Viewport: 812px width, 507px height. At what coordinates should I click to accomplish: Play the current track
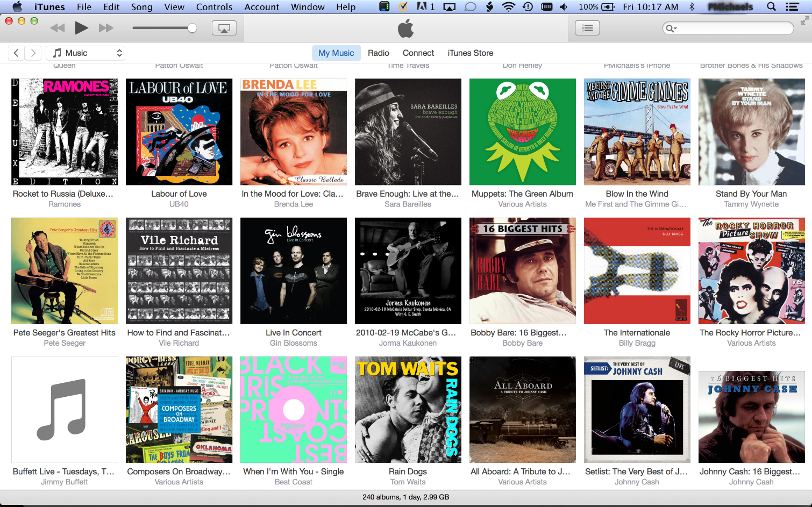[81, 28]
